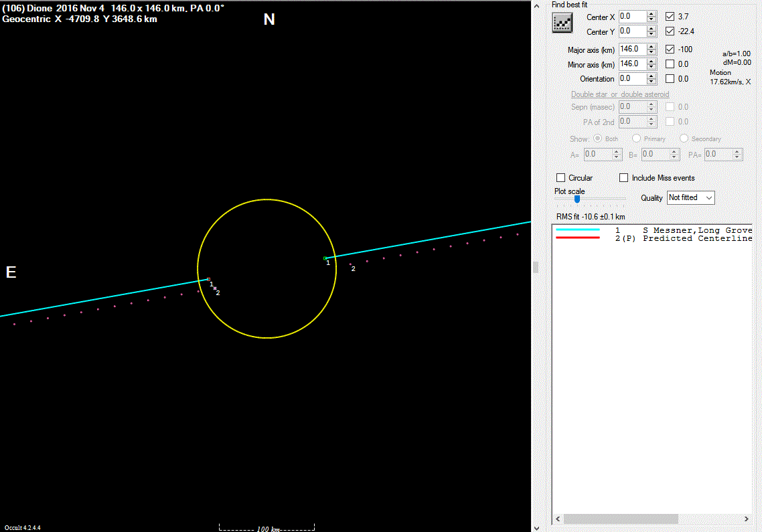
Task: Click the green reappearance marker labeled 1
Action: 325,258
